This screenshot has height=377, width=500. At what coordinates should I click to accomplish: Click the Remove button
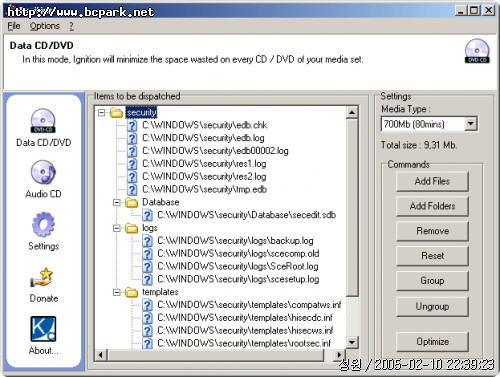[x=432, y=231]
